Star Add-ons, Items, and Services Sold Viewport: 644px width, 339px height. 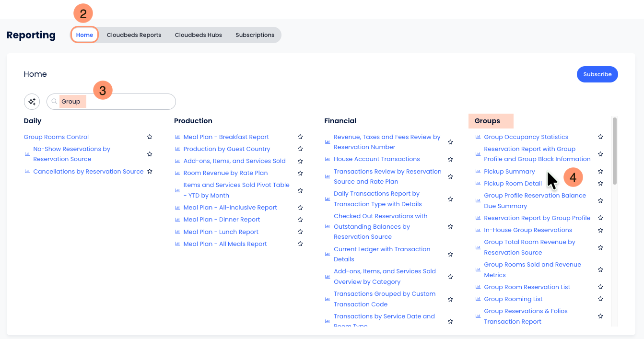point(300,161)
